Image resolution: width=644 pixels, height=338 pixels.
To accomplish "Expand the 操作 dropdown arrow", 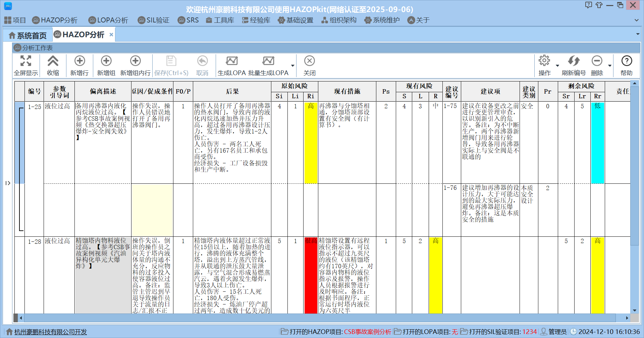I will tap(557, 66).
